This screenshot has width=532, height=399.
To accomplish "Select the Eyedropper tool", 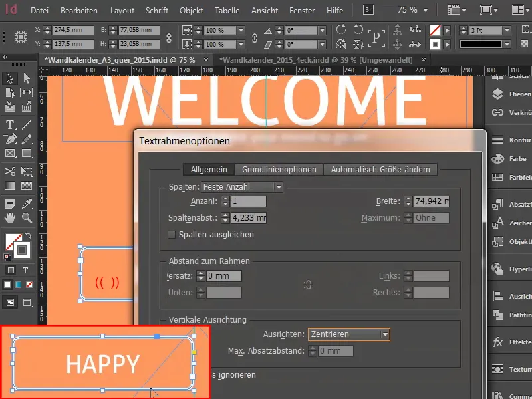I will (27, 203).
